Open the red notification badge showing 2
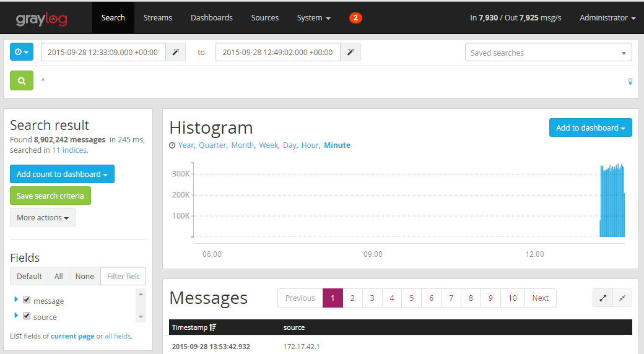Screen dimensions: 644x354 (355, 18)
